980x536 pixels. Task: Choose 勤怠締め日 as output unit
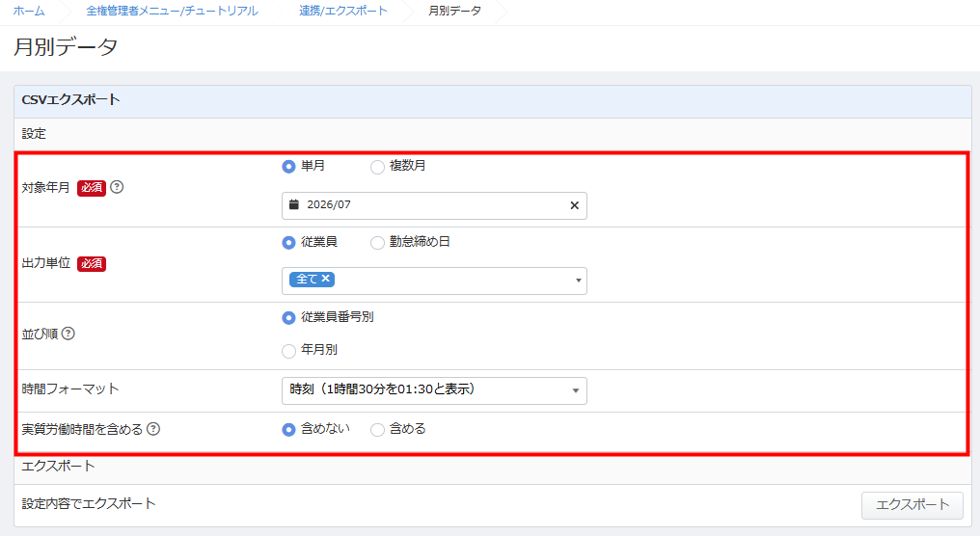coord(377,242)
